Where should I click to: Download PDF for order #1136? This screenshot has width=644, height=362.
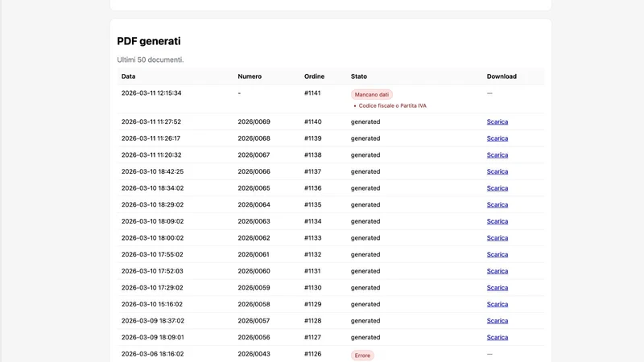click(497, 188)
